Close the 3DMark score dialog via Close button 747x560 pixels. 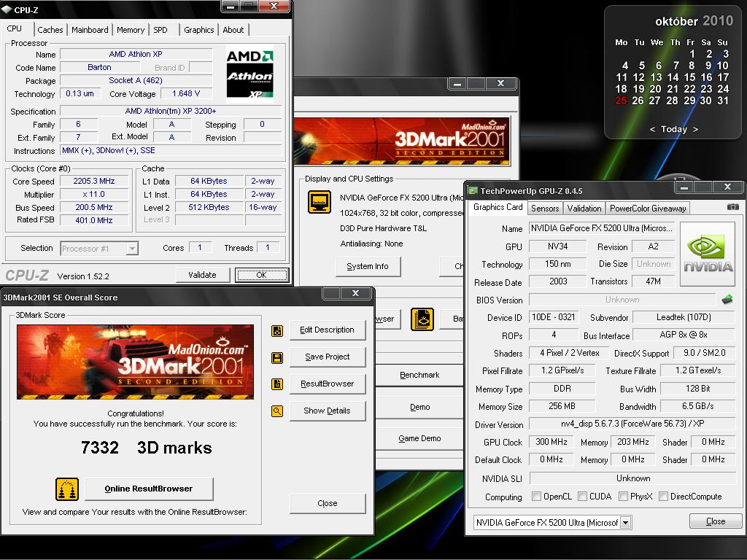[x=328, y=503]
